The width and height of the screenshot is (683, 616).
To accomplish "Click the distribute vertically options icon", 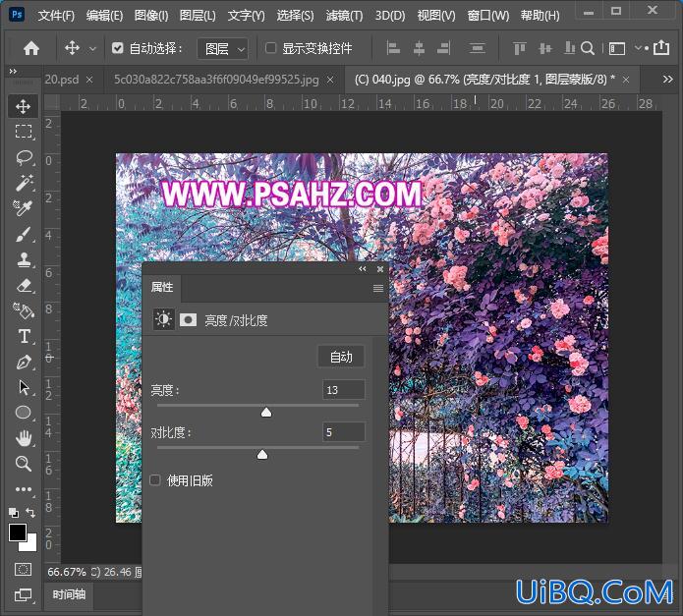I will click(x=477, y=48).
